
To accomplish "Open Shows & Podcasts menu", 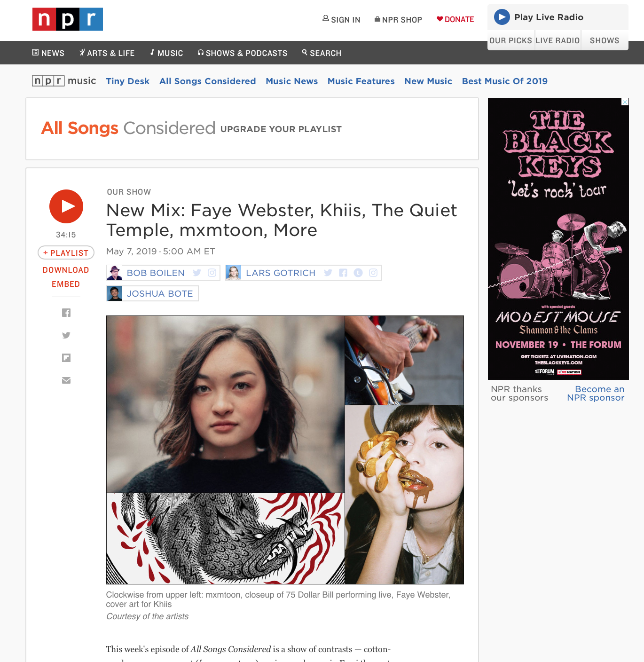I will click(x=243, y=53).
